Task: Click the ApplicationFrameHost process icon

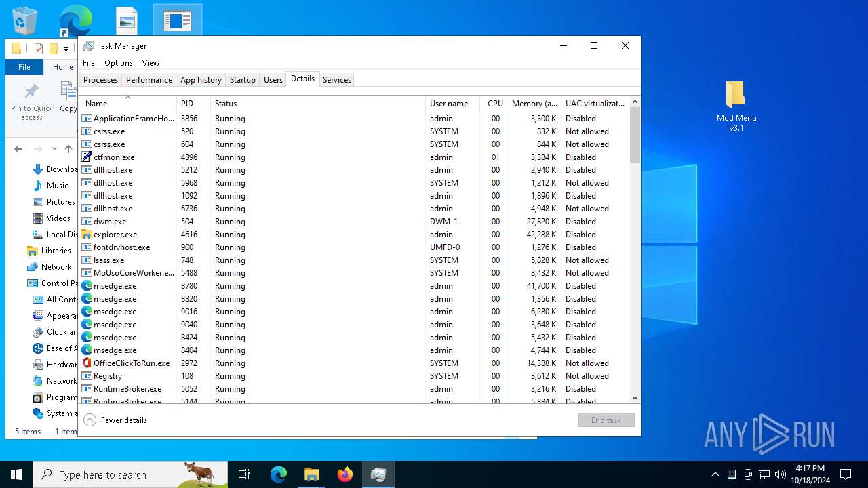Action: click(87, 119)
